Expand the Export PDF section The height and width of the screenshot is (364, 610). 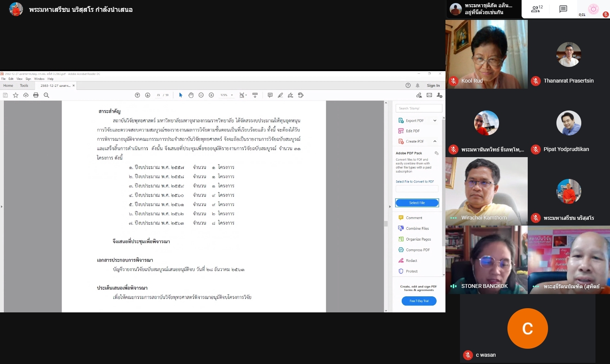[435, 120]
